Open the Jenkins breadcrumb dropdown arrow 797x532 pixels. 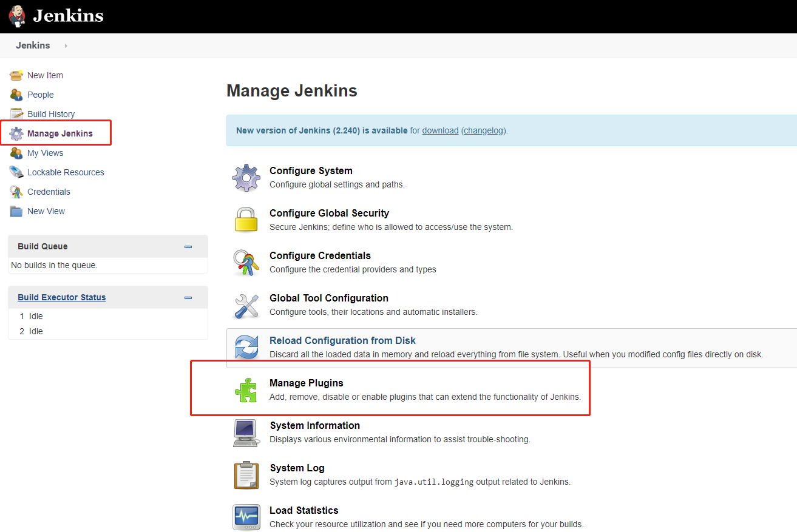(x=66, y=45)
